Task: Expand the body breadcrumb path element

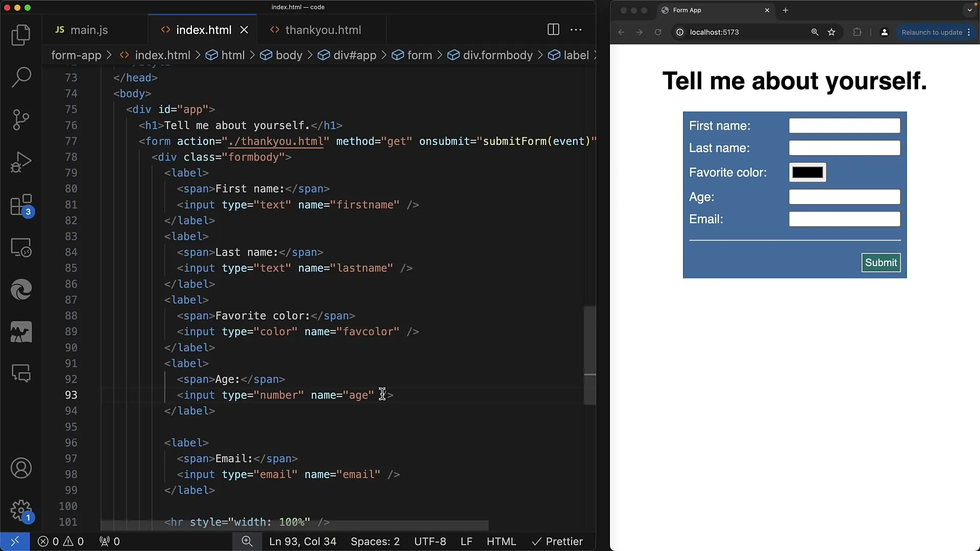Action: (289, 55)
